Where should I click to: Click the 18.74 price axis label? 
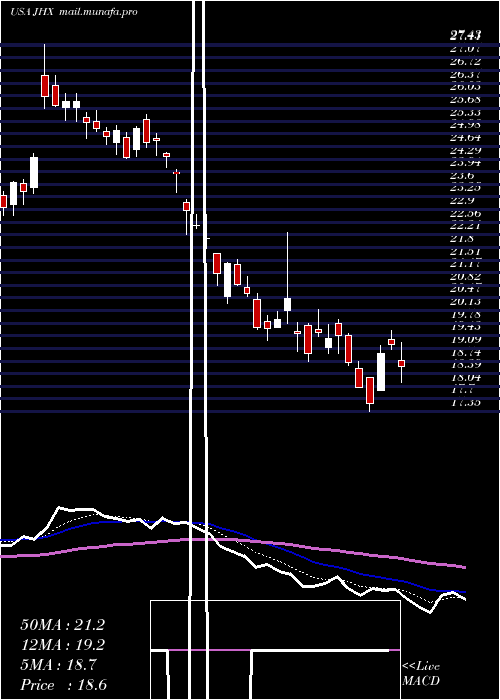465,352
